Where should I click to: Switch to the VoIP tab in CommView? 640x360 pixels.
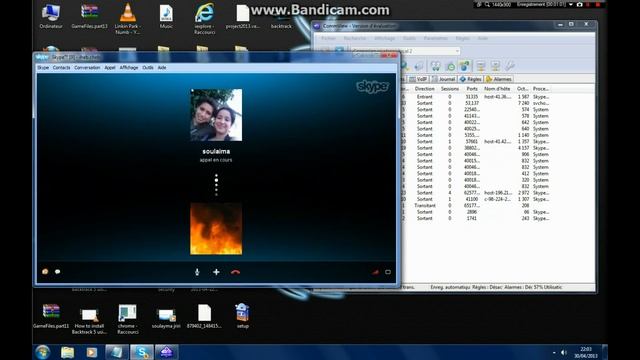[x=419, y=79]
